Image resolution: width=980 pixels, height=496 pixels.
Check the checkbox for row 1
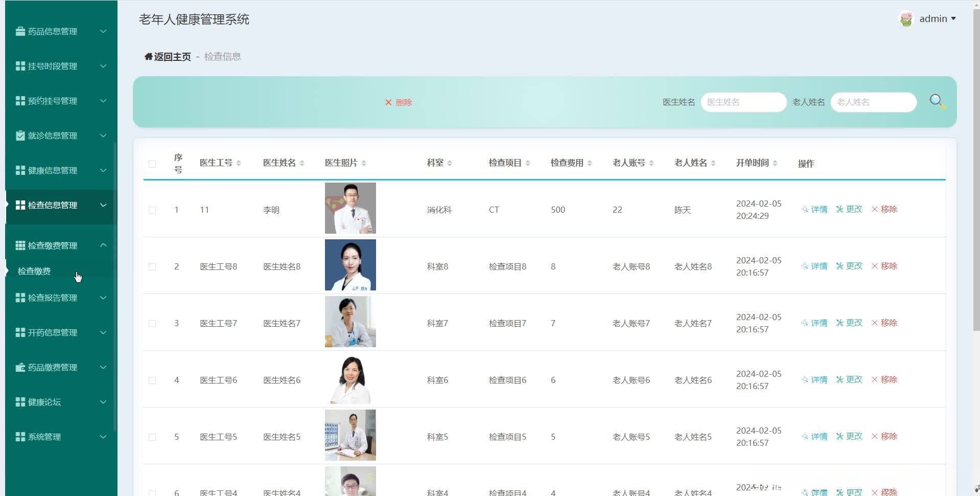click(x=152, y=210)
